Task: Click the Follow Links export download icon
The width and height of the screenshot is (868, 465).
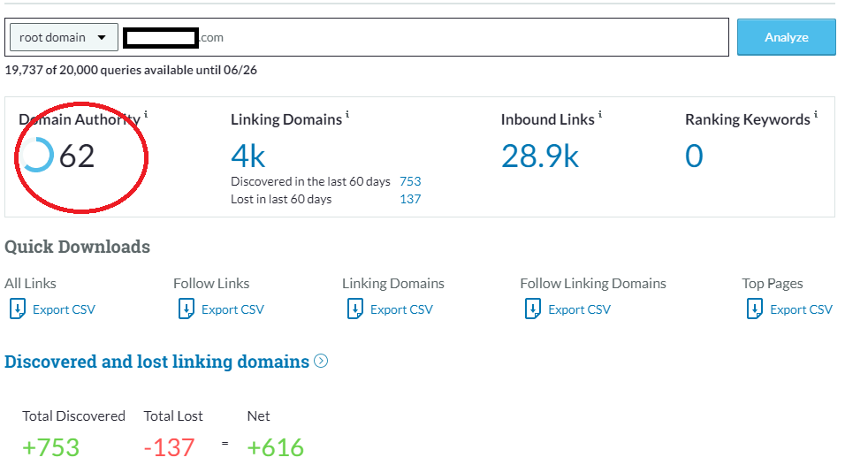Action: click(x=187, y=309)
